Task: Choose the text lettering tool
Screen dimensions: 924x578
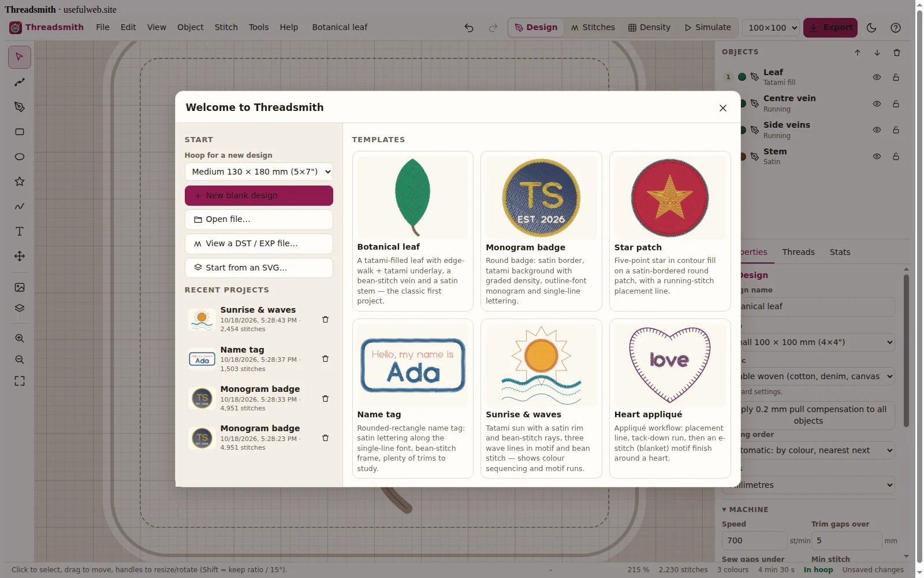Action: pos(20,231)
